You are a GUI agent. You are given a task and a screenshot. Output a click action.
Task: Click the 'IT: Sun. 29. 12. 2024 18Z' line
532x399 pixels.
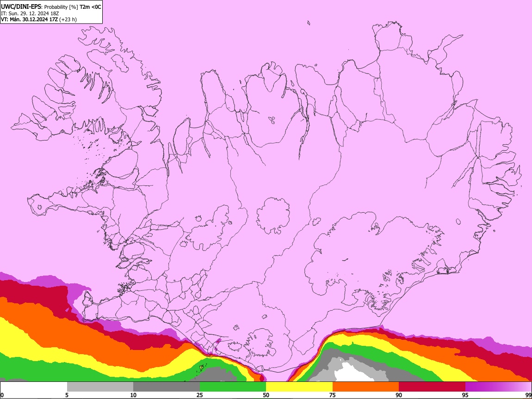pos(30,13)
